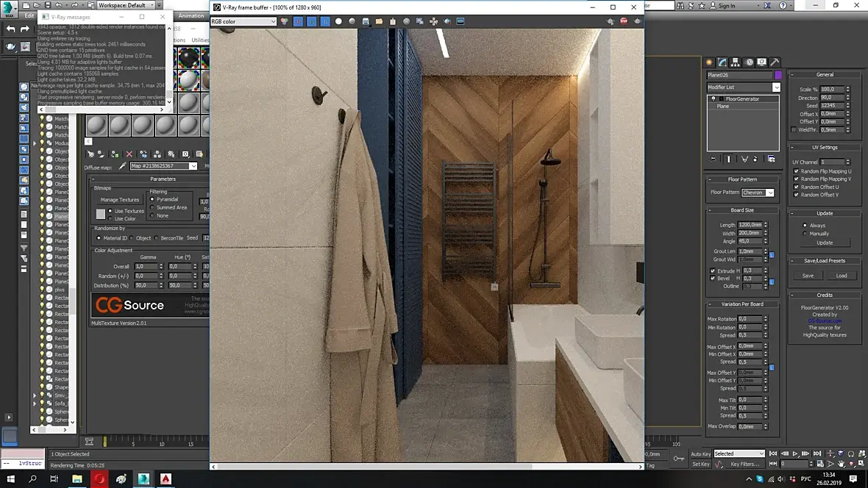Open the Utilities menu in material editor
Screen dimensions: 868x488
(200, 40)
